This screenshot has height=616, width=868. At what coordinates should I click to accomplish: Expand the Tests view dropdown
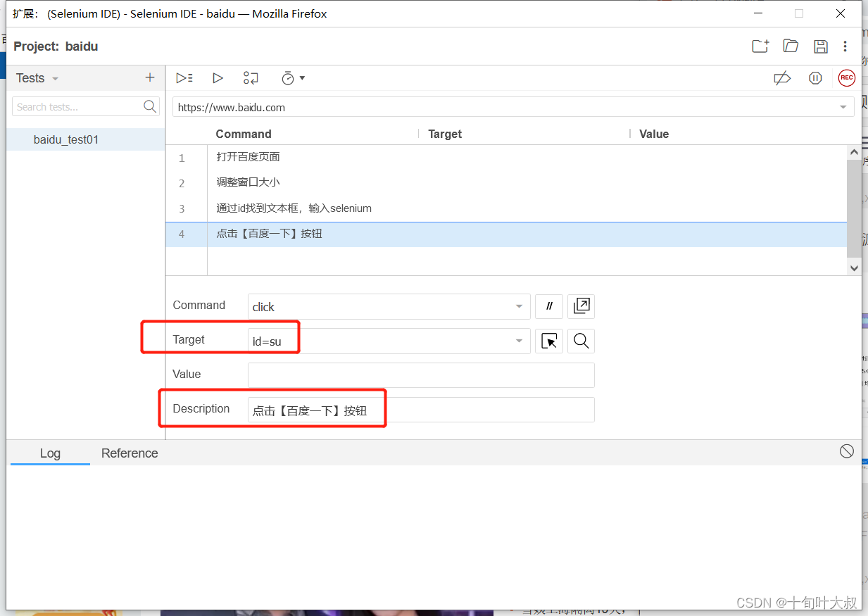[x=56, y=79]
